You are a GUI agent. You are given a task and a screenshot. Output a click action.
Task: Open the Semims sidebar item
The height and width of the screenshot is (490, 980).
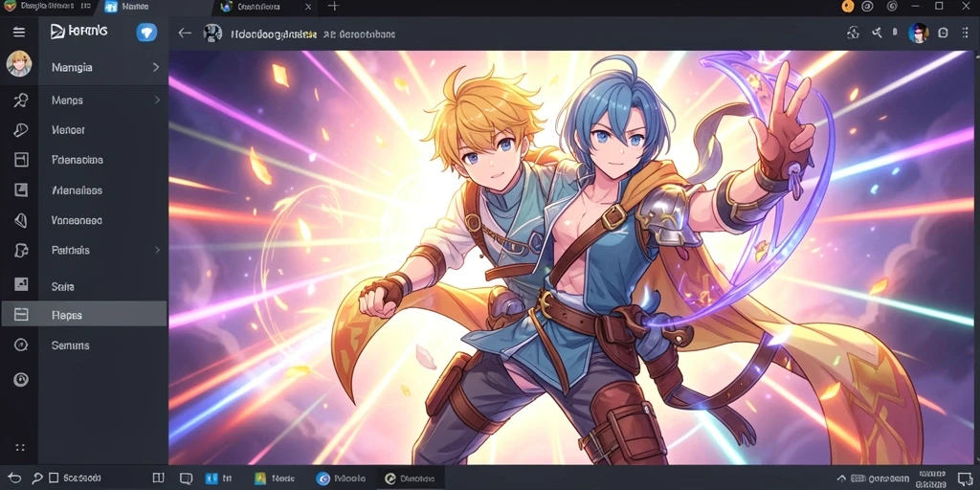103,345
